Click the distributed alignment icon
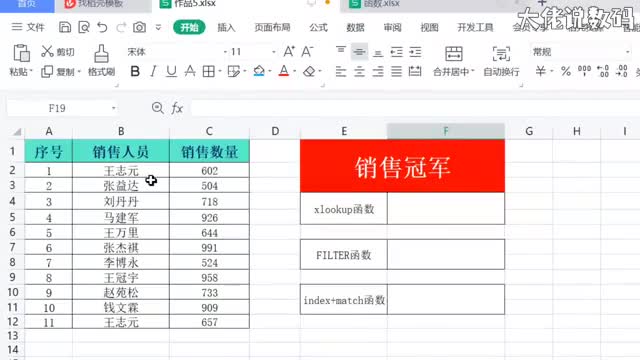The height and width of the screenshot is (360, 640). point(415,72)
